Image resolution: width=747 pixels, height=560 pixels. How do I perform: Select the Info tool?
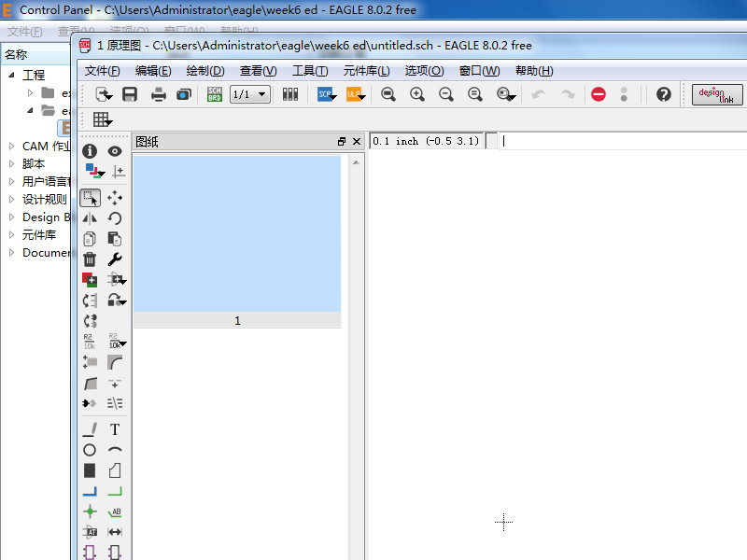[x=90, y=151]
